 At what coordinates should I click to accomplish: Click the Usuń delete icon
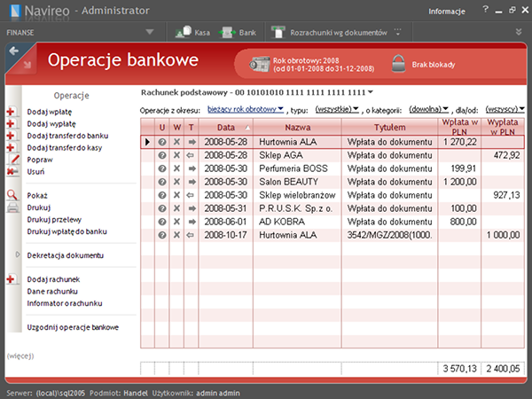[x=12, y=170]
